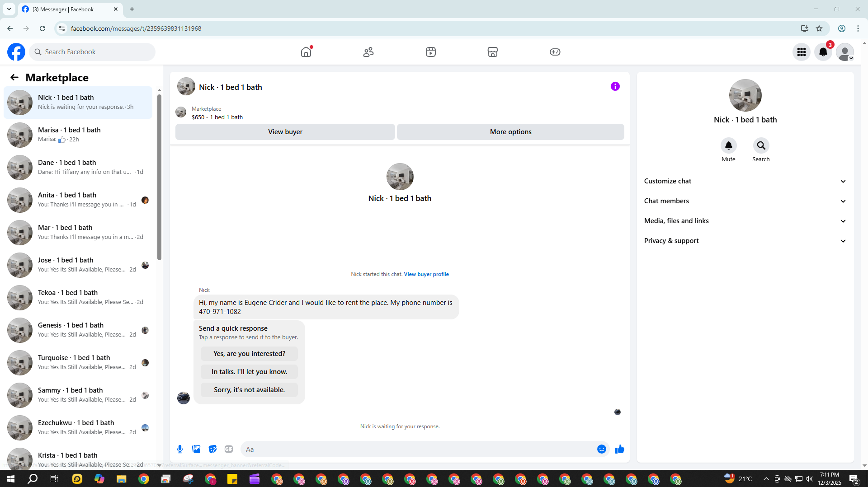Open Facebook home logo

(x=16, y=52)
